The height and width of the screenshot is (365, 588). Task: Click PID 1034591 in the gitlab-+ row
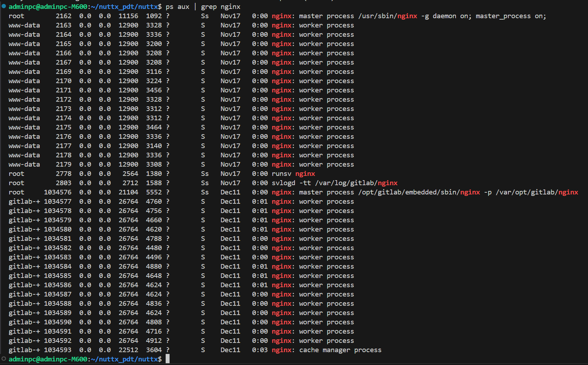(57, 331)
